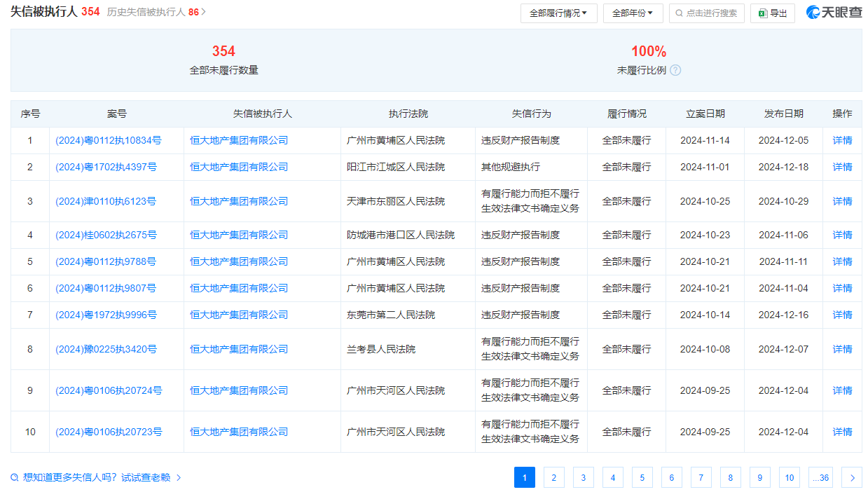The height and width of the screenshot is (492, 868).
Task: Open case (2024)桂0602执2675号
Action: [x=106, y=235]
